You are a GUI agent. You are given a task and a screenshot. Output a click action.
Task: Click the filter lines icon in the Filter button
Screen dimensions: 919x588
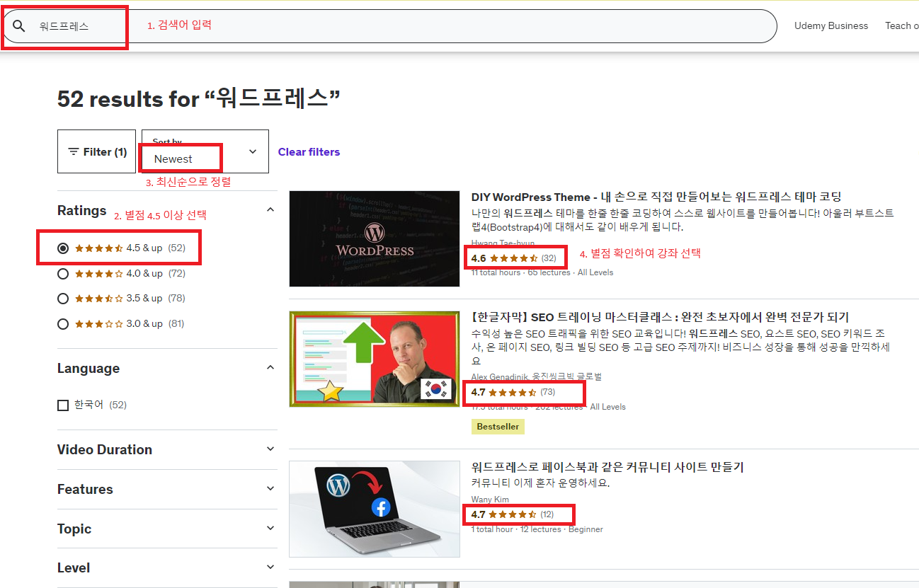[x=74, y=151]
